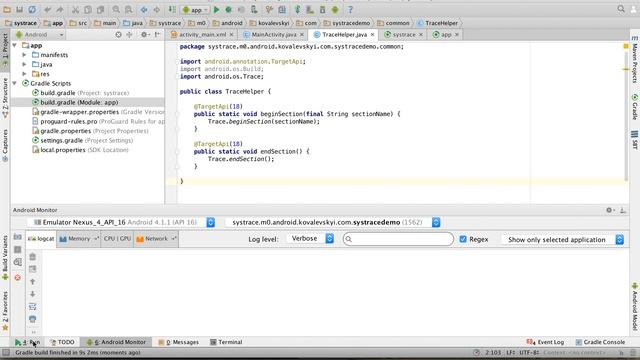Open the AVD Manager icon
Viewport: 640px width, 360px height.
click(x=310, y=9)
